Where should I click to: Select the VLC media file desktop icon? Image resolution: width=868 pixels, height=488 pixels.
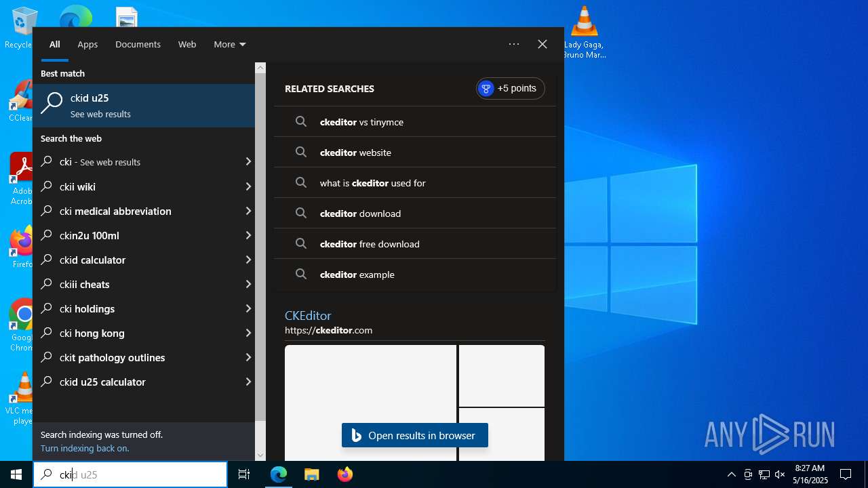tap(584, 33)
